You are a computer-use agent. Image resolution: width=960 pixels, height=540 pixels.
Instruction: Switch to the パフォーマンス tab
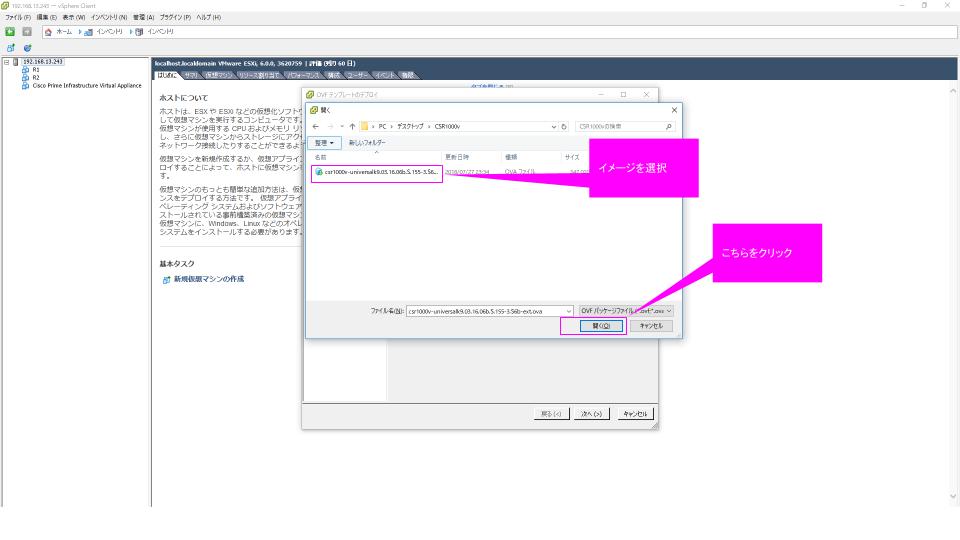pos(304,75)
